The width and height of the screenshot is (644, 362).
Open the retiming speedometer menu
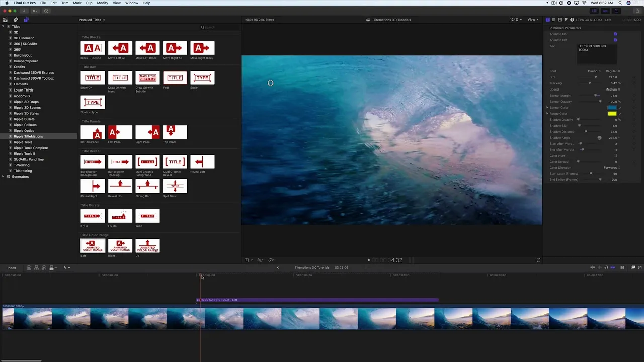[271, 260]
